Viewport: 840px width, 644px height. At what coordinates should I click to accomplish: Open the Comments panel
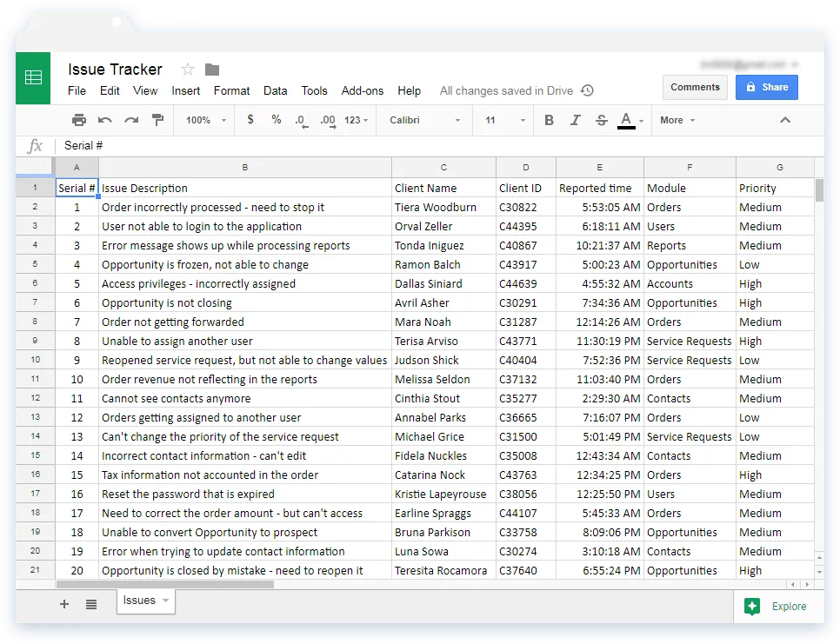(x=695, y=87)
